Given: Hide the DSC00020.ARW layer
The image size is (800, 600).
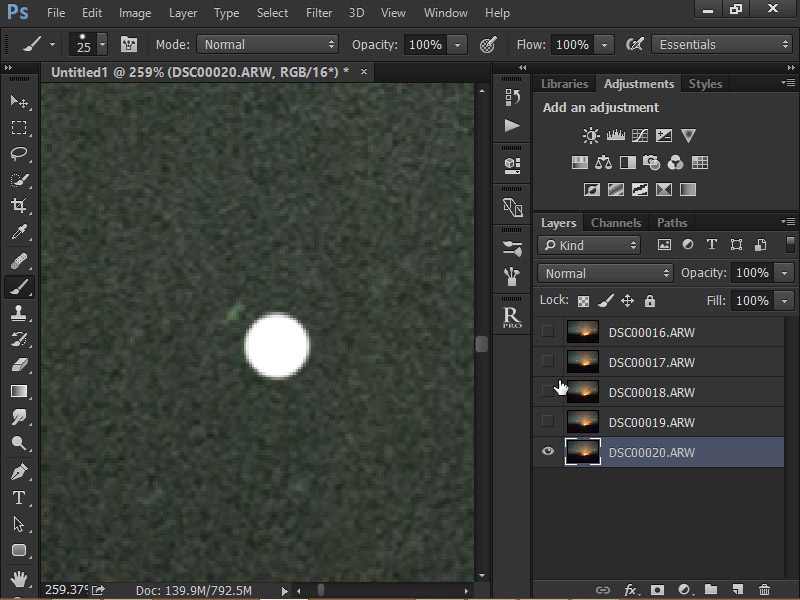Looking at the screenshot, I should click(547, 452).
